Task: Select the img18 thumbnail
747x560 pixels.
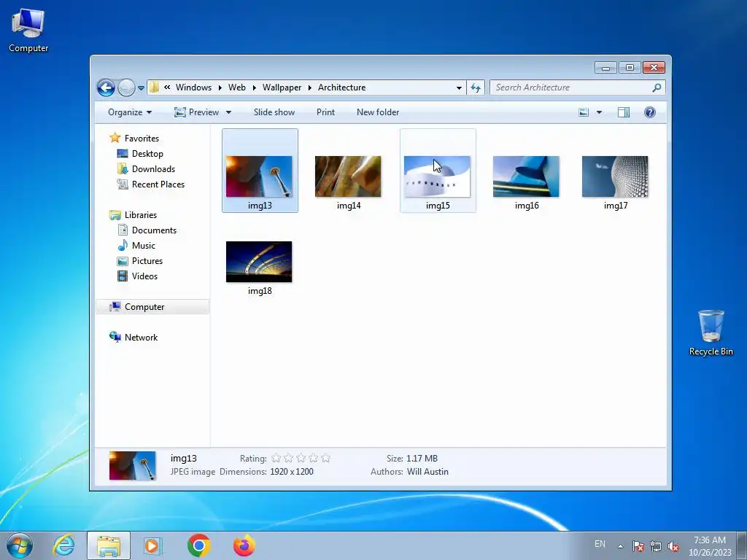Action: pyautogui.click(x=259, y=262)
